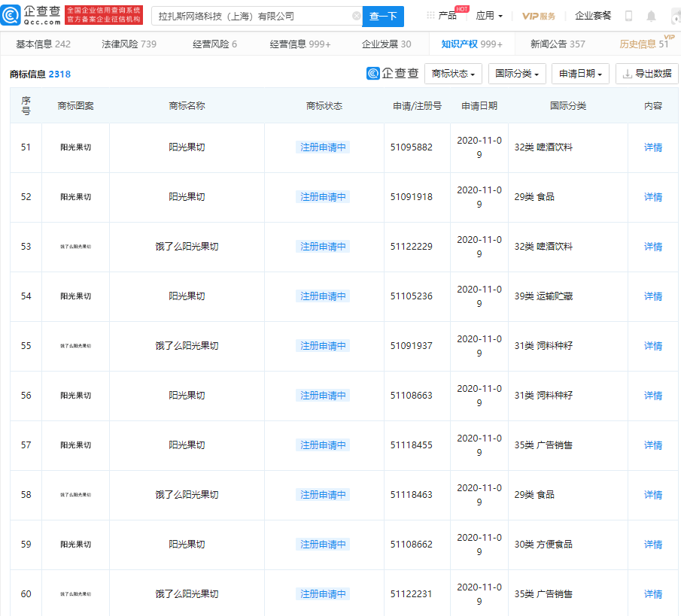Open 详情 for row 58
This screenshot has height=616, width=681.
tap(652, 495)
